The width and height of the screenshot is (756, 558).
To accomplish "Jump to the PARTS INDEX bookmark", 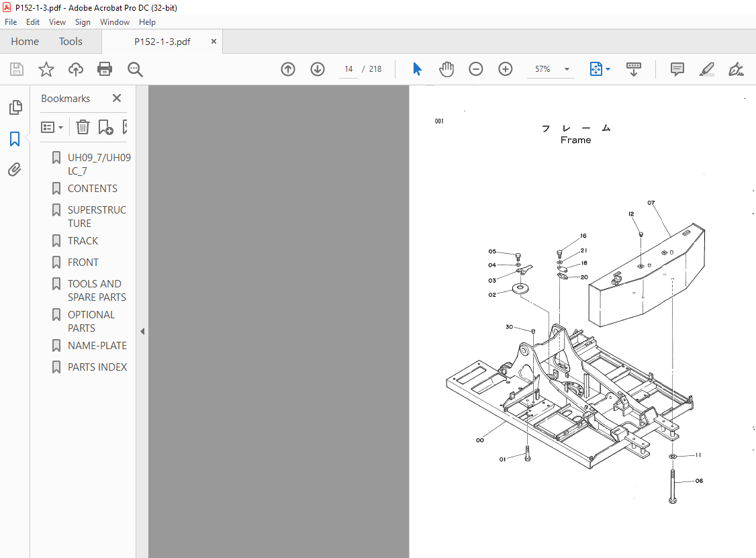I will (97, 367).
